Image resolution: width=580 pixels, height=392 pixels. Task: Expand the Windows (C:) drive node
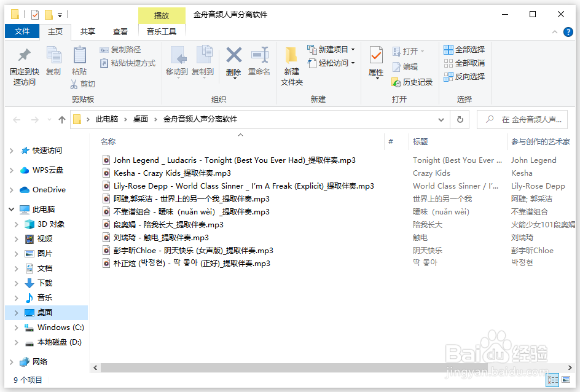tap(16, 327)
